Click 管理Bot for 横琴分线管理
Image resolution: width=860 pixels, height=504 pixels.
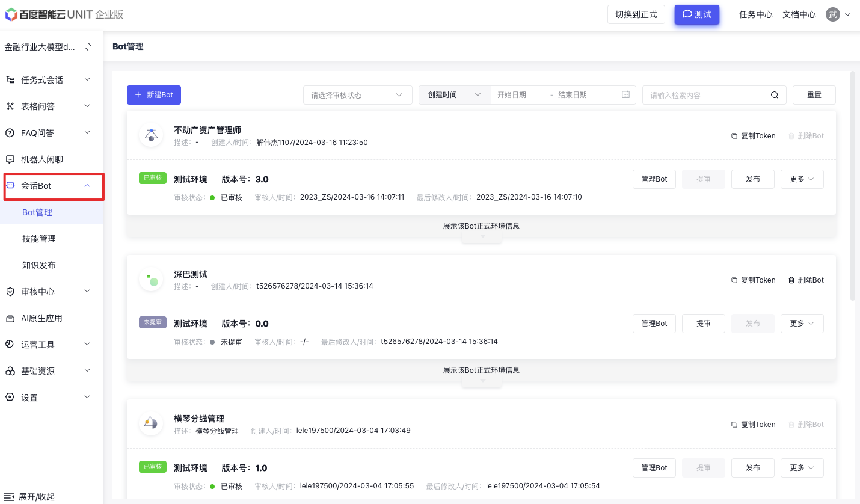654,468
